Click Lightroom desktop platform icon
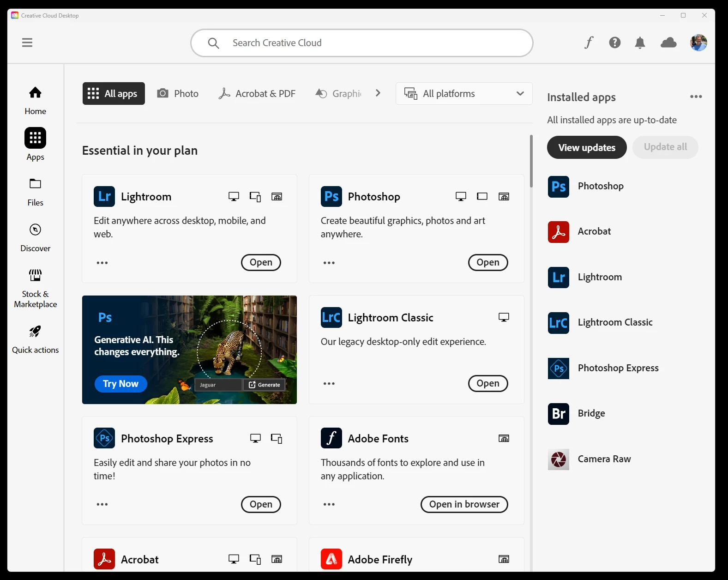This screenshot has height=580, width=728. point(234,197)
